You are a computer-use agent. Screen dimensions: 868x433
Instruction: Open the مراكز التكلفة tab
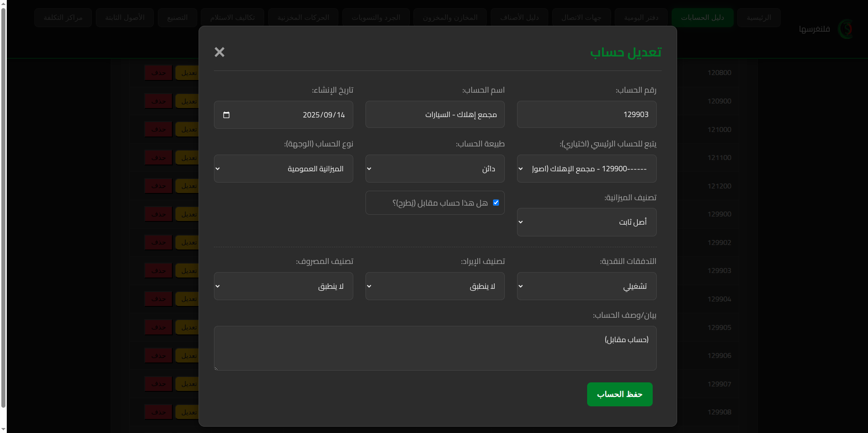[x=63, y=18]
